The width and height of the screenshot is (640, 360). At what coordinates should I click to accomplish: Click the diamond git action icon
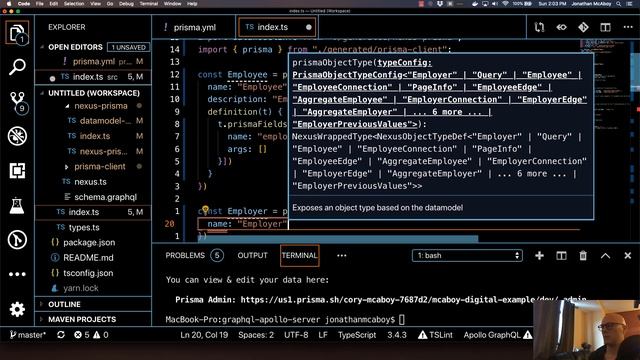coord(583,27)
